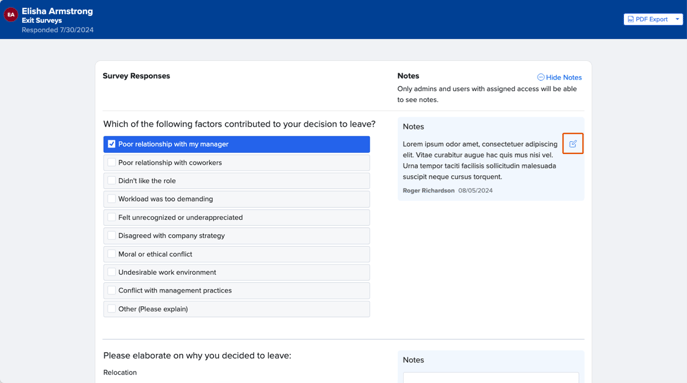Click the Elisha Armstrong name header
Screen dimensions: 687x383
tap(57, 11)
